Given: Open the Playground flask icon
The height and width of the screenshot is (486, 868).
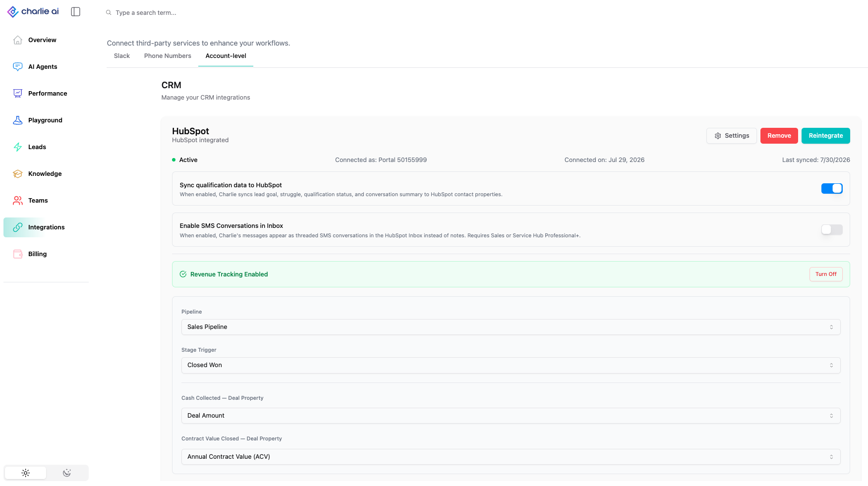Looking at the screenshot, I should click(x=18, y=120).
